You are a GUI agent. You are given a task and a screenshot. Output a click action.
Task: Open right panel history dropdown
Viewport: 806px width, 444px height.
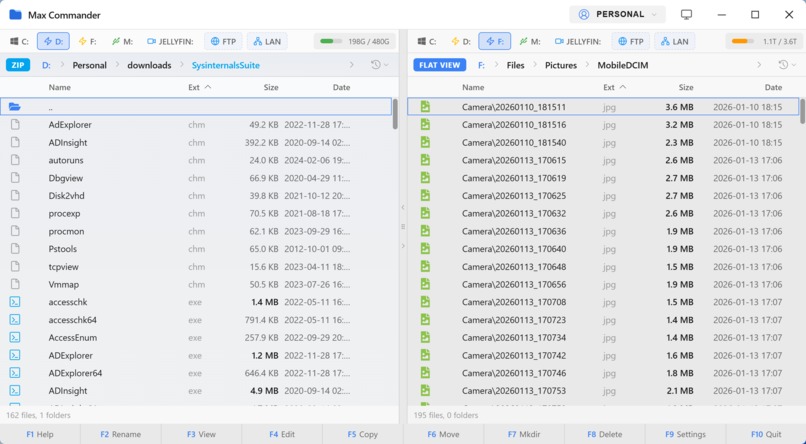coord(787,65)
